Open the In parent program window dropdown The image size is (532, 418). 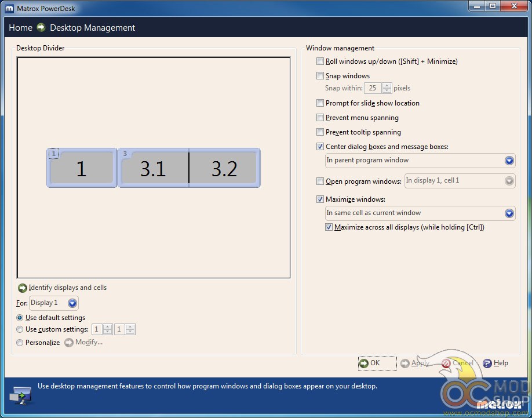pyautogui.click(x=420, y=161)
